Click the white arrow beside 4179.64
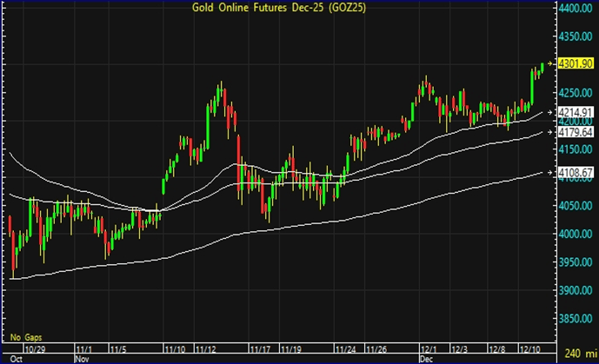 pos(553,132)
